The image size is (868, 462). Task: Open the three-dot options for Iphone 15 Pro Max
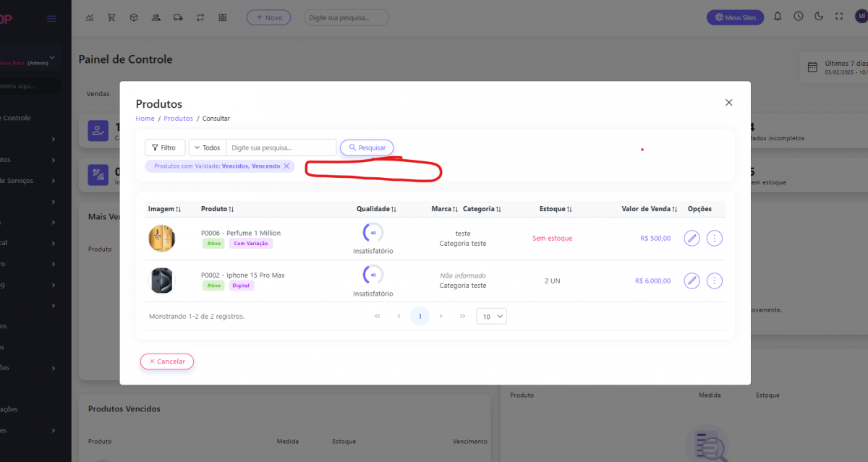[715, 281]
